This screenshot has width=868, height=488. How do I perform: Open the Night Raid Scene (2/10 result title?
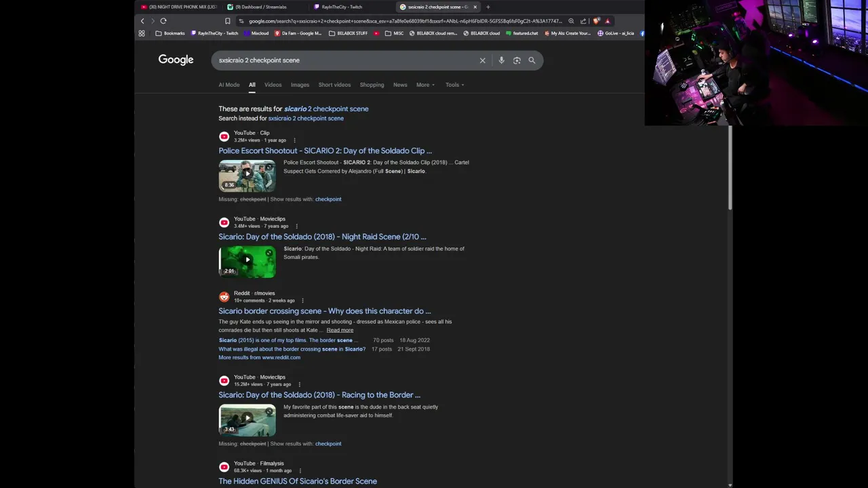point(322,237)
